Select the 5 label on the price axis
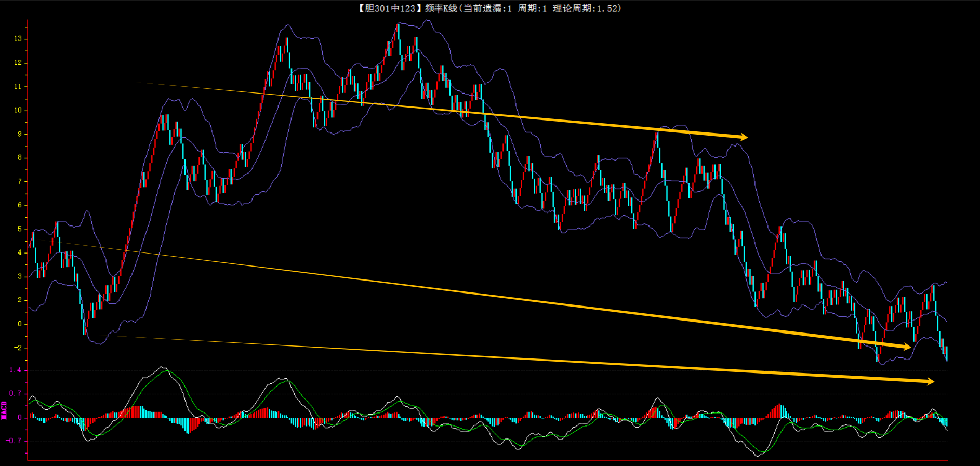Viewport: 980px width, 466px height. [20, 229]
